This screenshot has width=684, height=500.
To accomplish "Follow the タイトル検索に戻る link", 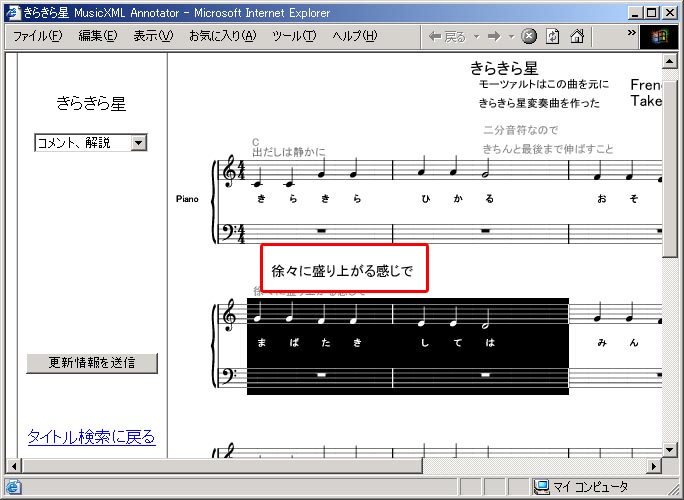I will [92, 436].
